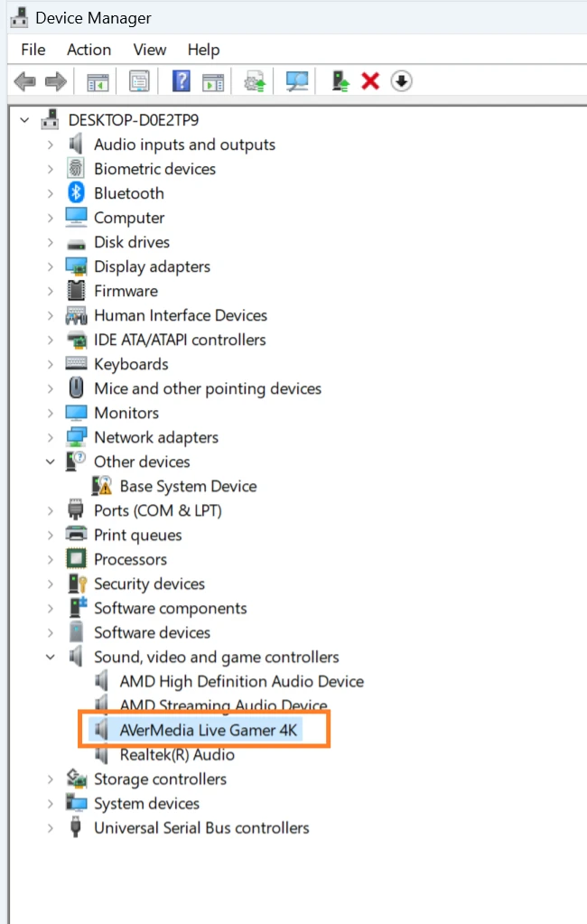
Task: Collapse the Other devices category
Action: pos(51,462)
